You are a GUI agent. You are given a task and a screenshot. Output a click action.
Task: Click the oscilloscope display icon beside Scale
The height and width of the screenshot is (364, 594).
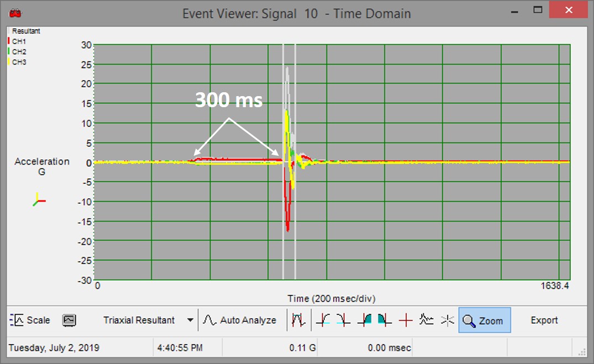(69, 320)
